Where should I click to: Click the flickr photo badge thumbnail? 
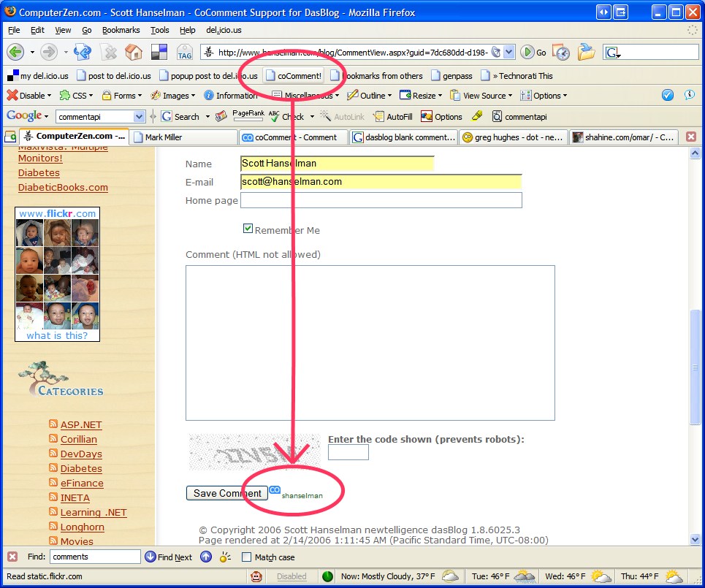57,274
